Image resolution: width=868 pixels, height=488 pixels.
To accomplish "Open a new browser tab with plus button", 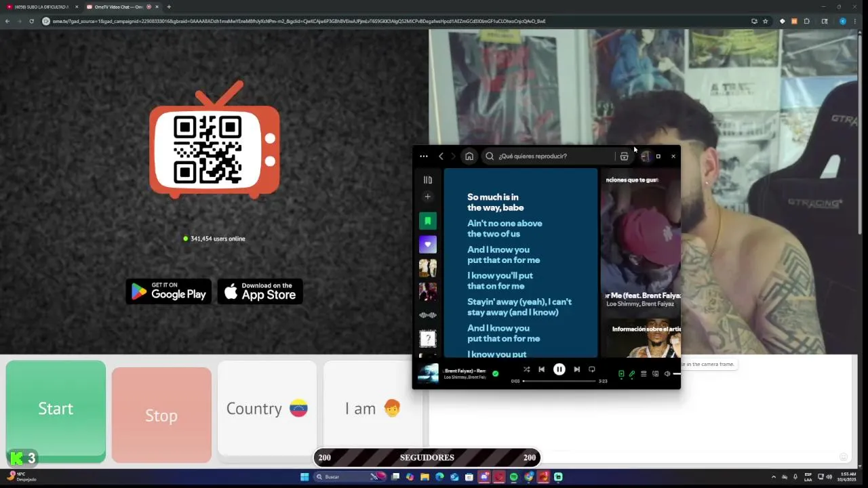I will [x=169, y=7].
